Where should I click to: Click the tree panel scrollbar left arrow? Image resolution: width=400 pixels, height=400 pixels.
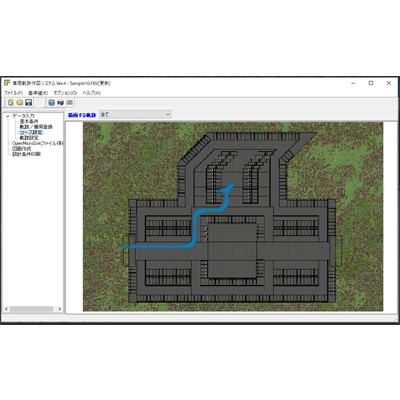pos(6,309)
